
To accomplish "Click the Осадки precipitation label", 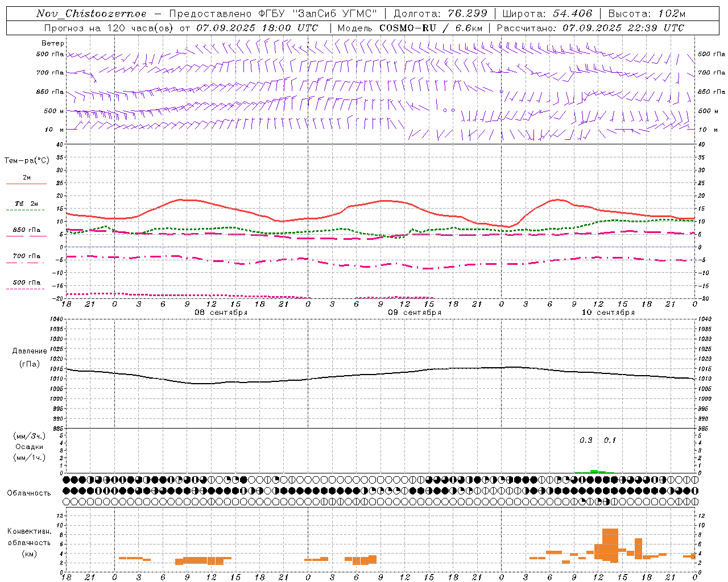I will pos(30,447).
